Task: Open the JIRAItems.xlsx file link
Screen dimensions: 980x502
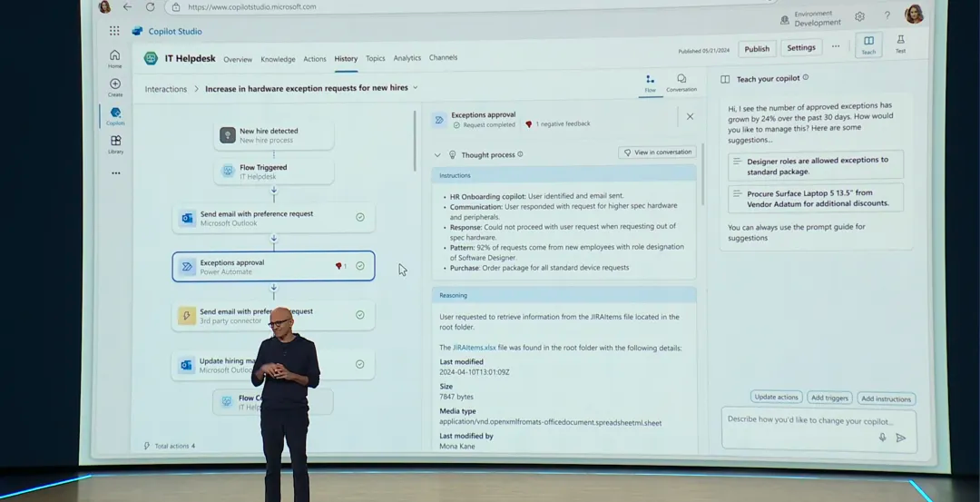Action: [475, 348]
